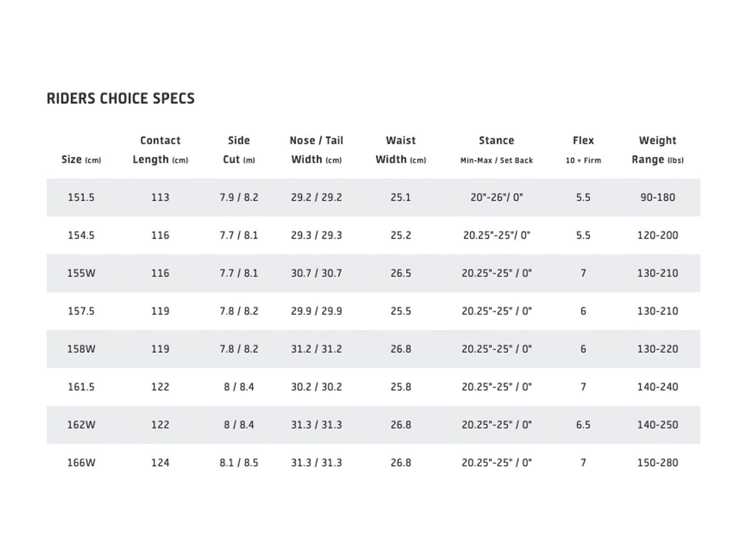Select the 166W size cell

click(x=81, y=463)
